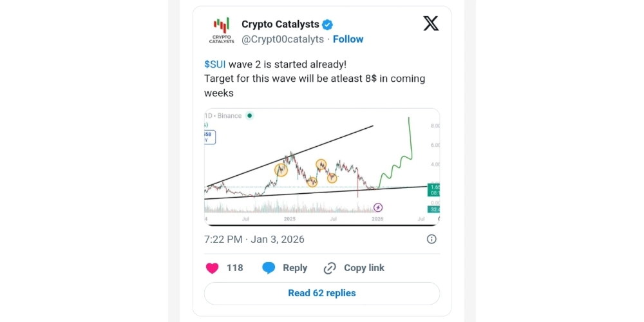This screenshot has height=322, width=644.
Task: Open the tweet info icon next to timestamp
Action: click(431, 239)
